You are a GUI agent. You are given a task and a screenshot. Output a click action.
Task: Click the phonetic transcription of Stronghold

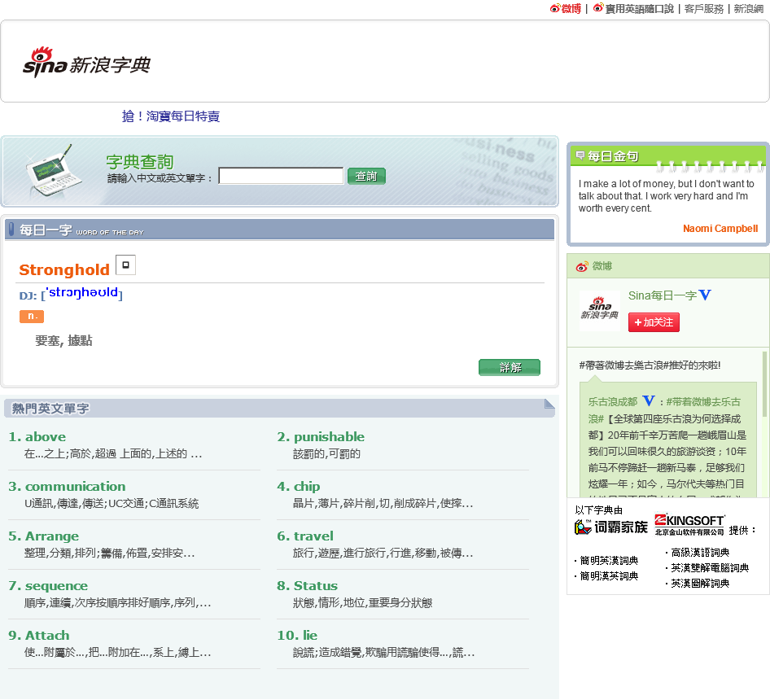pyautogui.click(x=84, y=293)
